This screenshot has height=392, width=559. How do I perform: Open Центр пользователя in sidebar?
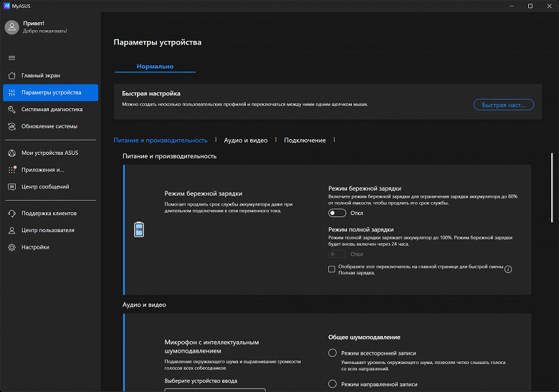point(47,231)
